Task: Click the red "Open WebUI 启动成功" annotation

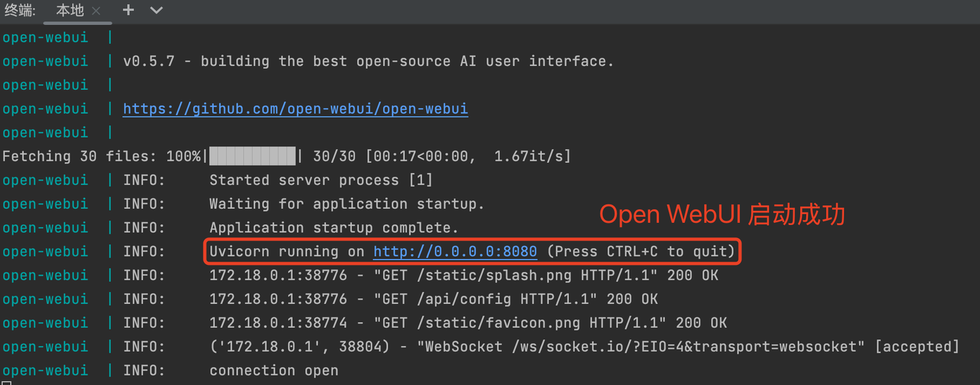Action: (x=721, y=215)
